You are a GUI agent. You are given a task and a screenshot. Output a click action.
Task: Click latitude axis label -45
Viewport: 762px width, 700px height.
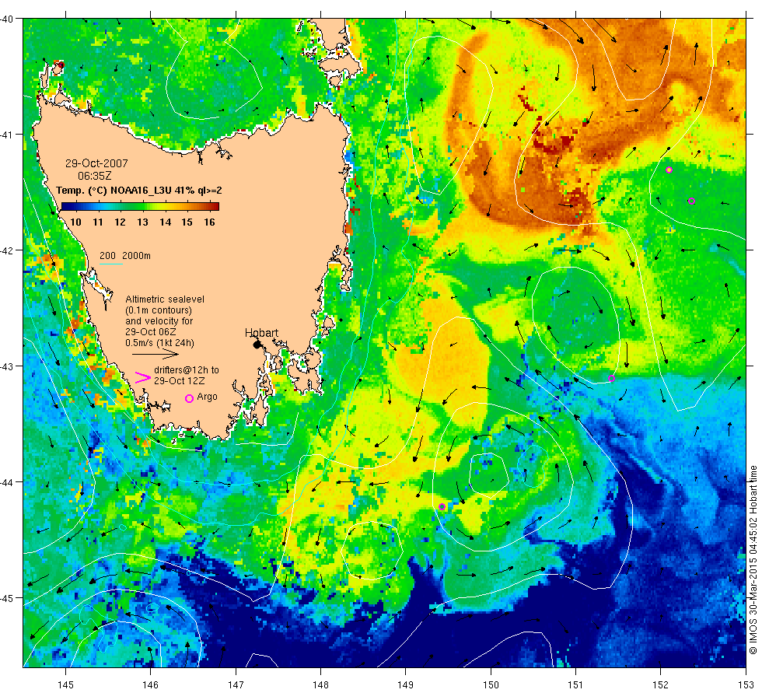click(x=6, y=598)
